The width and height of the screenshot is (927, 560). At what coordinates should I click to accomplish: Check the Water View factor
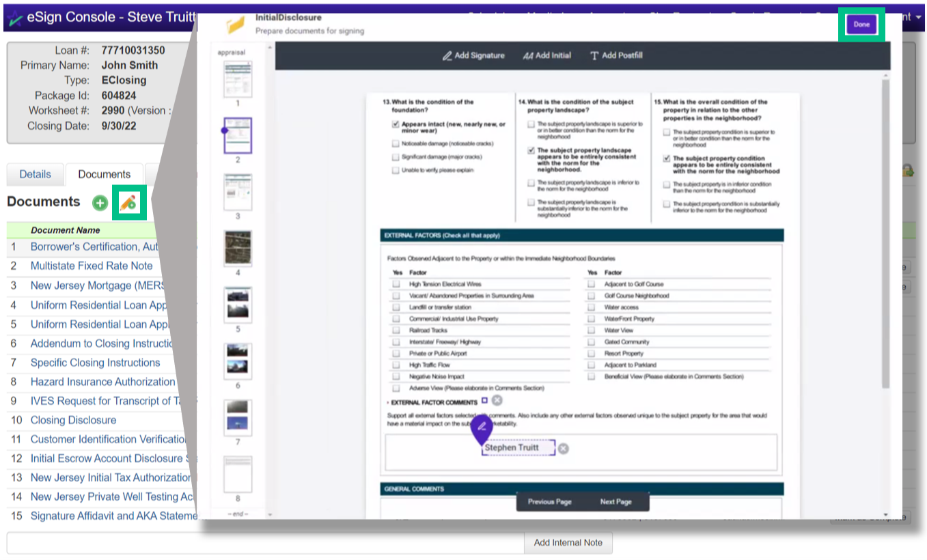tap(592, 331)
